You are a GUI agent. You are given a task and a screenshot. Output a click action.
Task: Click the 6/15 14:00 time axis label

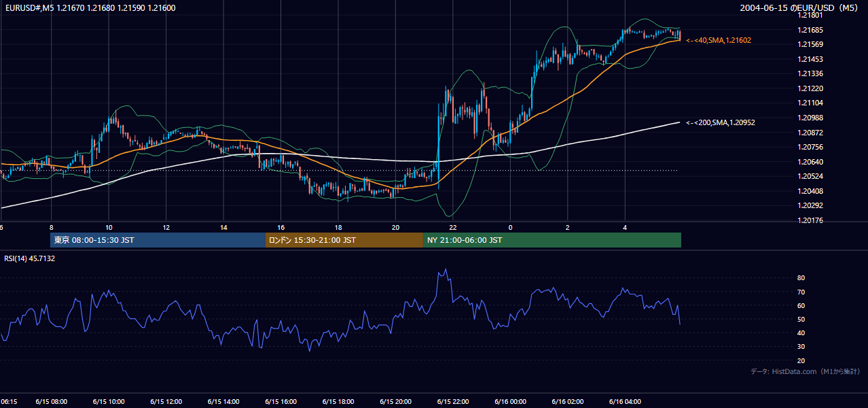click(223, 402)
